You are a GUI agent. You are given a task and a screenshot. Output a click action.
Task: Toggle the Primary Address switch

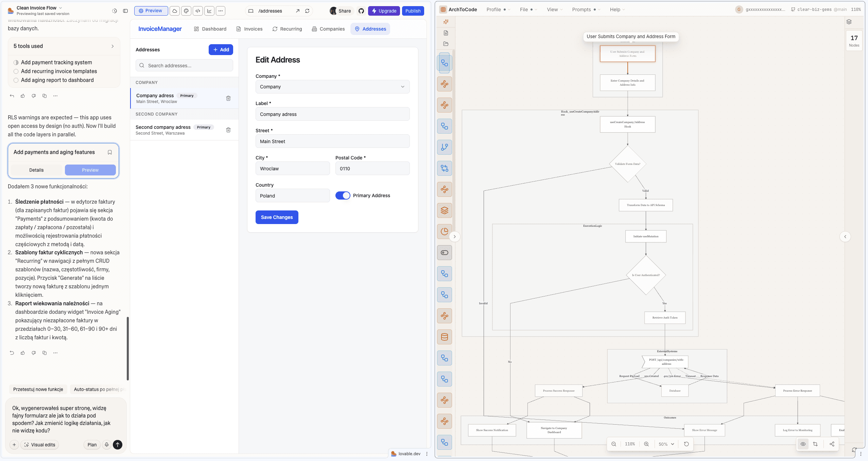(x=343, y=195)
